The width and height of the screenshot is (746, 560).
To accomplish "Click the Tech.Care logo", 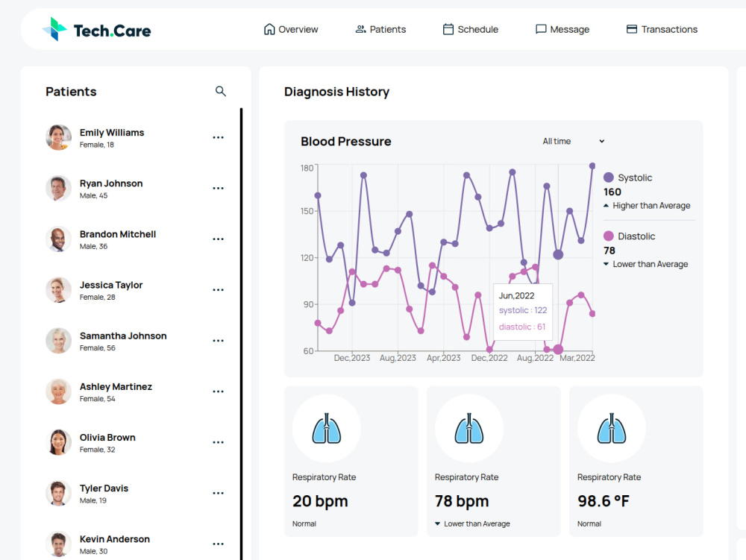I will (x=96, y=30).
